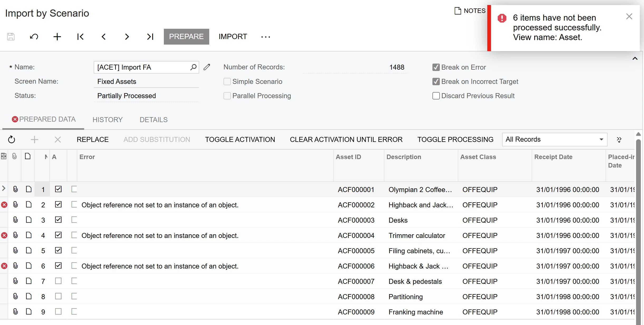
Task: Disable Break on Error checkbox
Action: 436,67
